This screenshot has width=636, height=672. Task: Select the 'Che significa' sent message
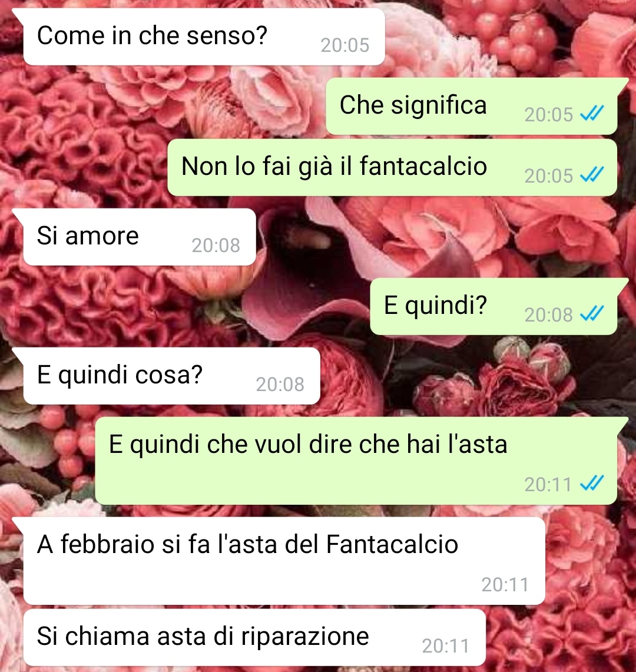472,106
